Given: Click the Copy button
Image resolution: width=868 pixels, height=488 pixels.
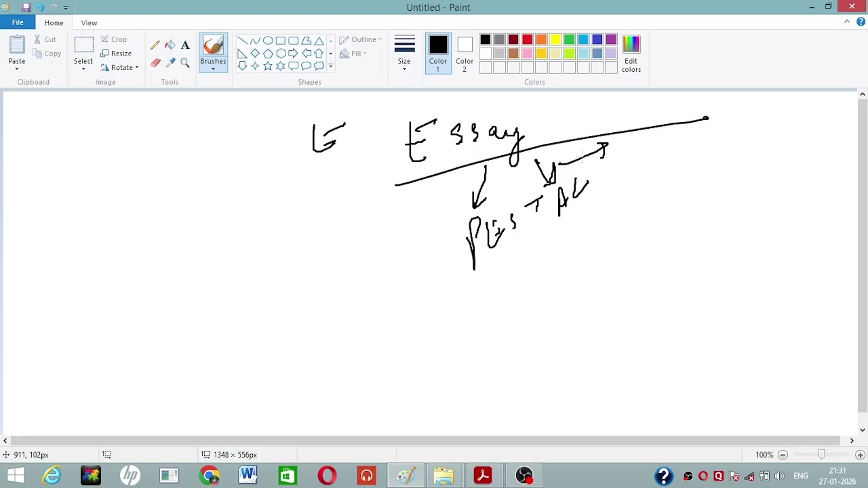Looking at the screenshot, I should 47,54.
